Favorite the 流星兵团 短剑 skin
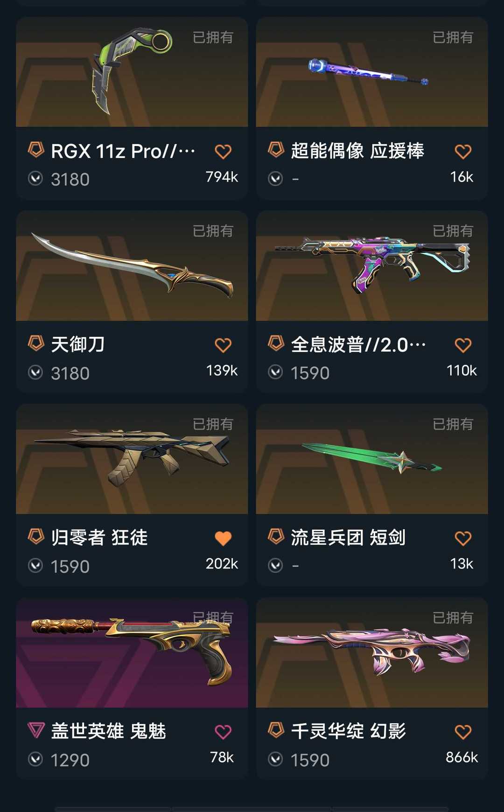Screen dimensions: 504x812 point(463,538)
